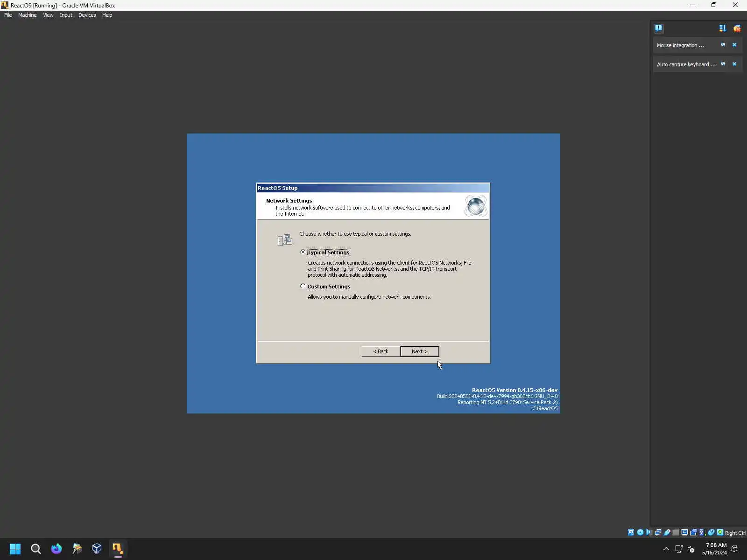Open the feather pen app on taskbar
This screenshot has width=747, height=560.
pyautogui.click(x=77, y=549)
